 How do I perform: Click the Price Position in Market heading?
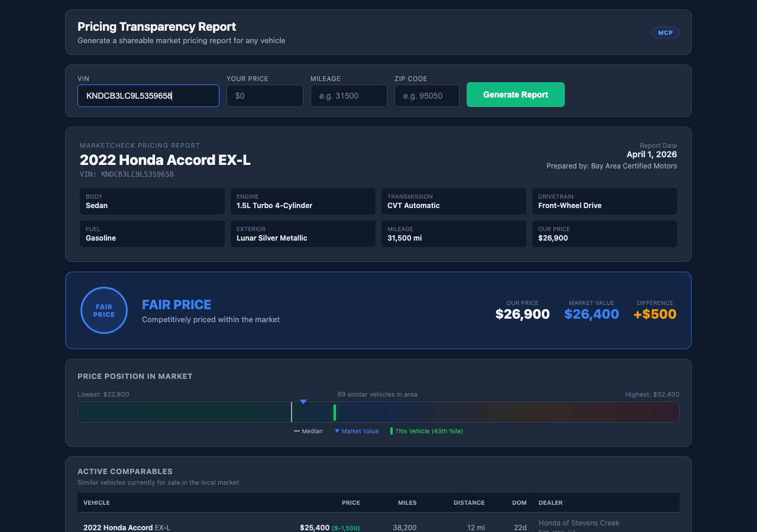135,377
